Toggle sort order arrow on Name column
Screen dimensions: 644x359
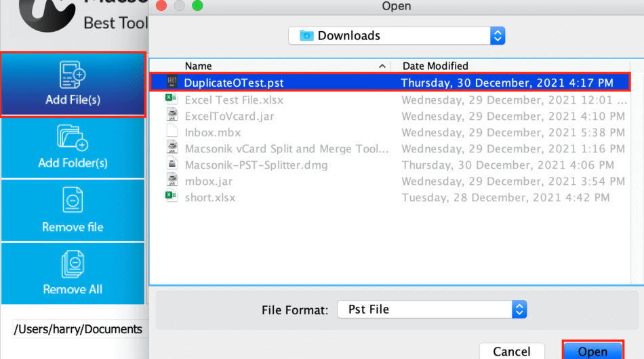click(x=382, y=66)
